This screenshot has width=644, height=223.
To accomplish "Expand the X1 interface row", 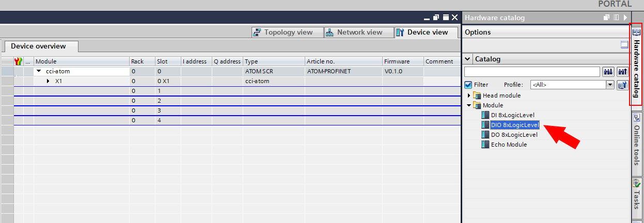I will [x=49, y=81].
